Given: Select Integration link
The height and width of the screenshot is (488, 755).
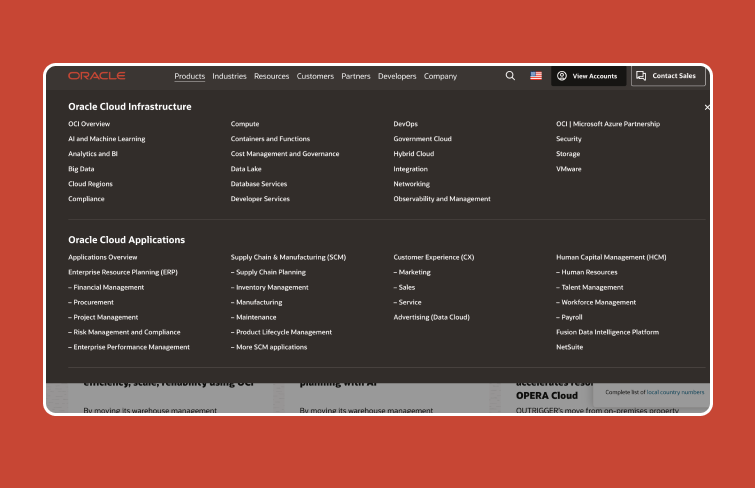Looking at the screenshot, I should [x=410, y=169].
